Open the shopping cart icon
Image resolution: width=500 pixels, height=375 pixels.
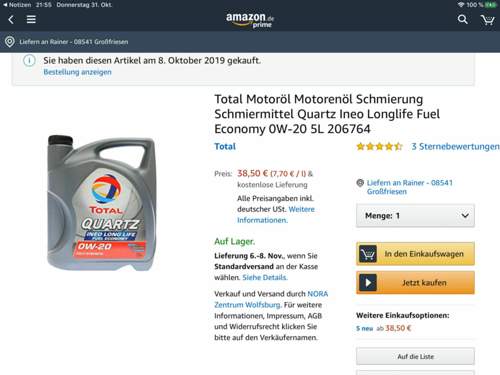point(487,20)
